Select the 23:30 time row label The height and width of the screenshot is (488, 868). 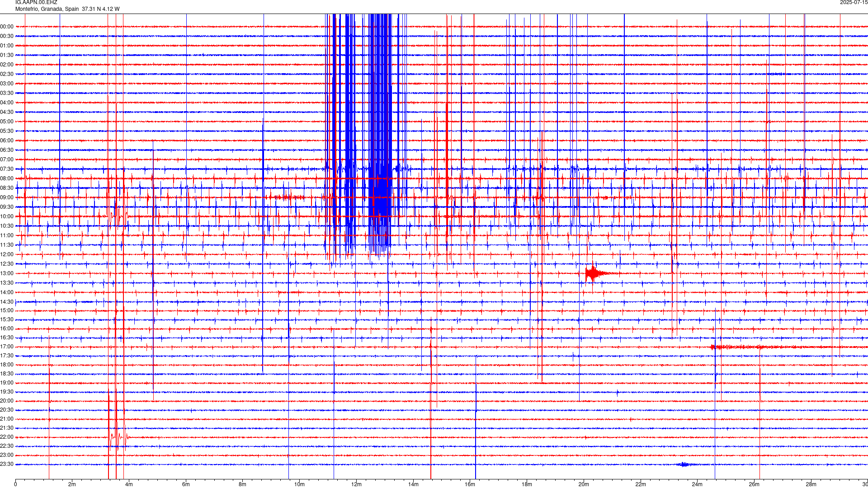[x=7, y=464]
